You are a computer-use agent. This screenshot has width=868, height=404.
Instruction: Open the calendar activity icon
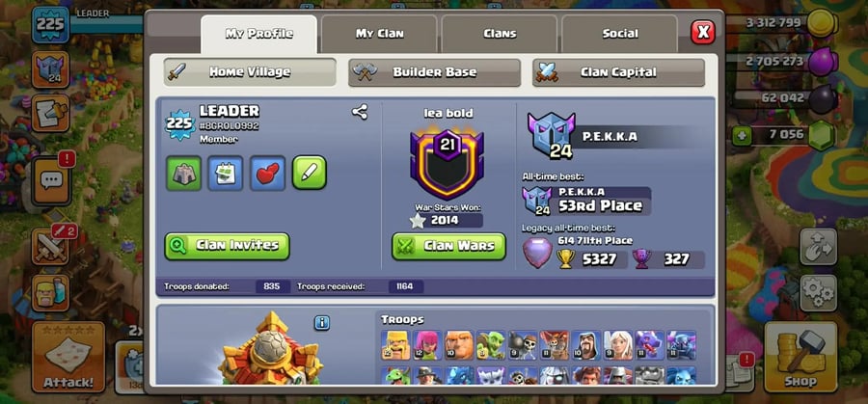click(x=226, y=173)
